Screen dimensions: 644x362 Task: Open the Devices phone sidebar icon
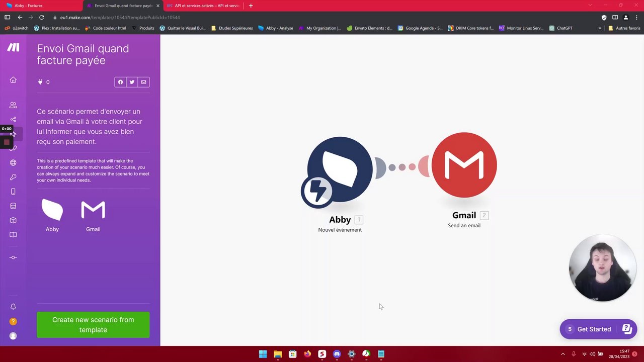coord(13,192)
